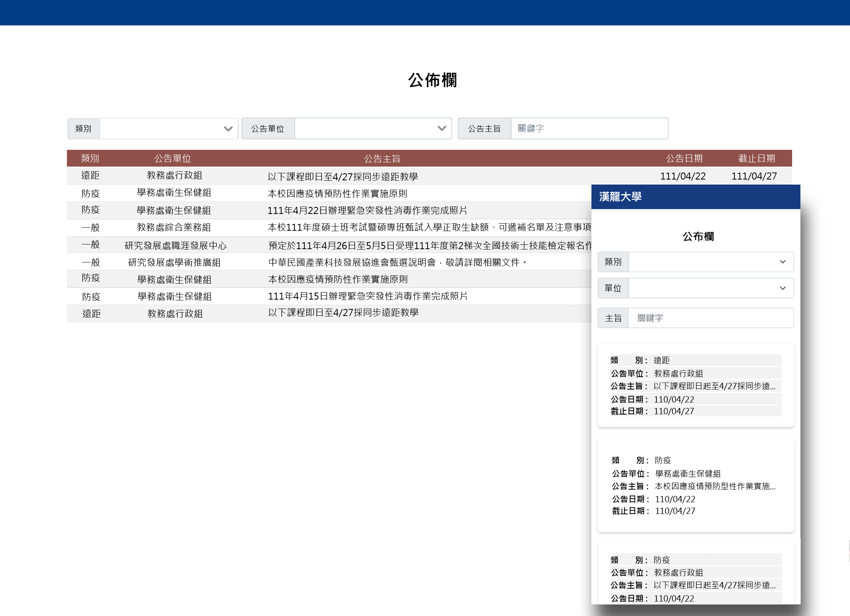Click the mobile 主旨 keyword field
Image resolution: width=850 pixels, height=616 pixels.
pos(710,318)
